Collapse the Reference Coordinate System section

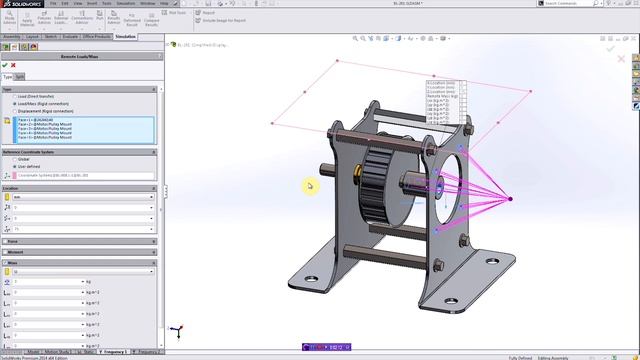(x=154, y=152)
